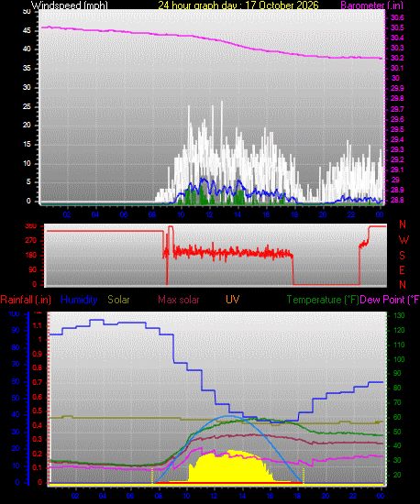The width and height of the screenshot is (420, 504).
Task: Click the "180" wind direction tick label
Action: point(31,256)
